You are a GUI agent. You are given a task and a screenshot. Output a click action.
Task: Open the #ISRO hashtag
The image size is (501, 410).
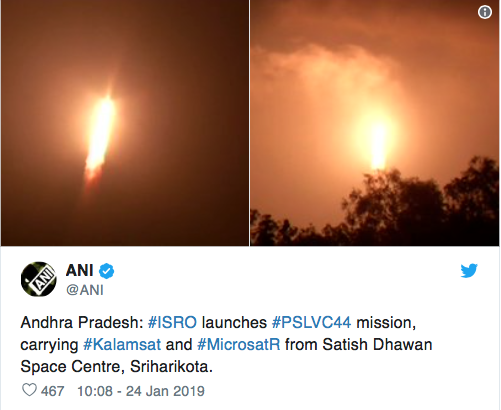click(x=172, y=323)
